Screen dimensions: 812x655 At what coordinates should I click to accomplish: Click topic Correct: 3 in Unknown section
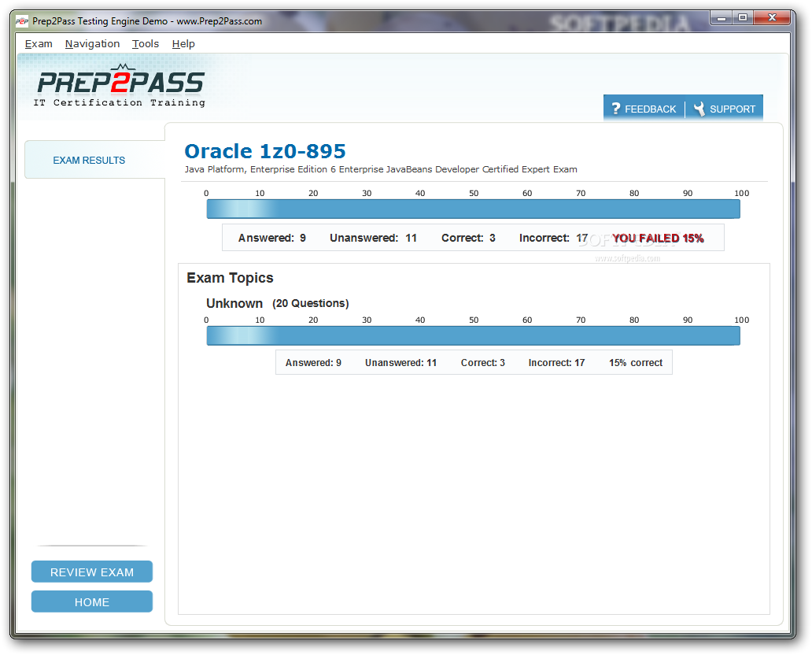pos(482,363)
